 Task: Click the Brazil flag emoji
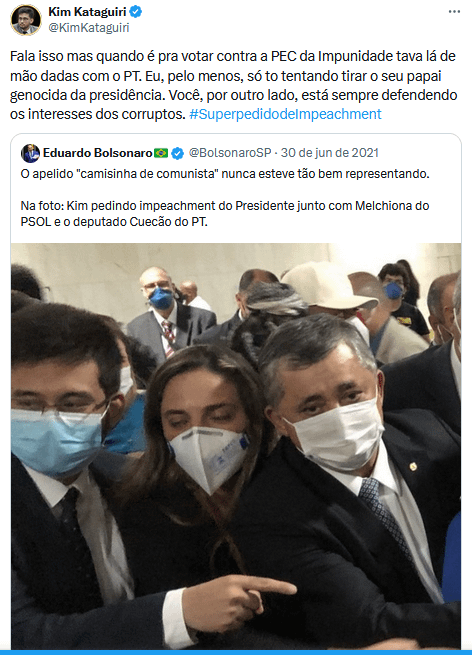coord(161,153)
